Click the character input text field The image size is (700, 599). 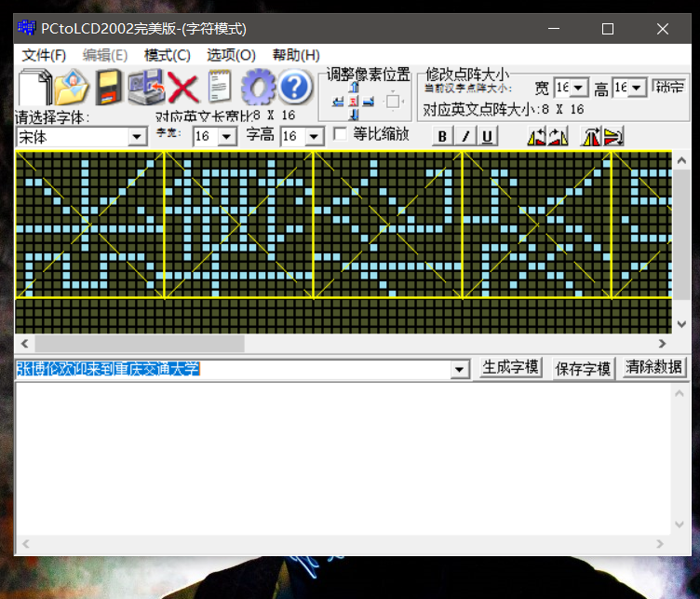click(x=233, y=370)
